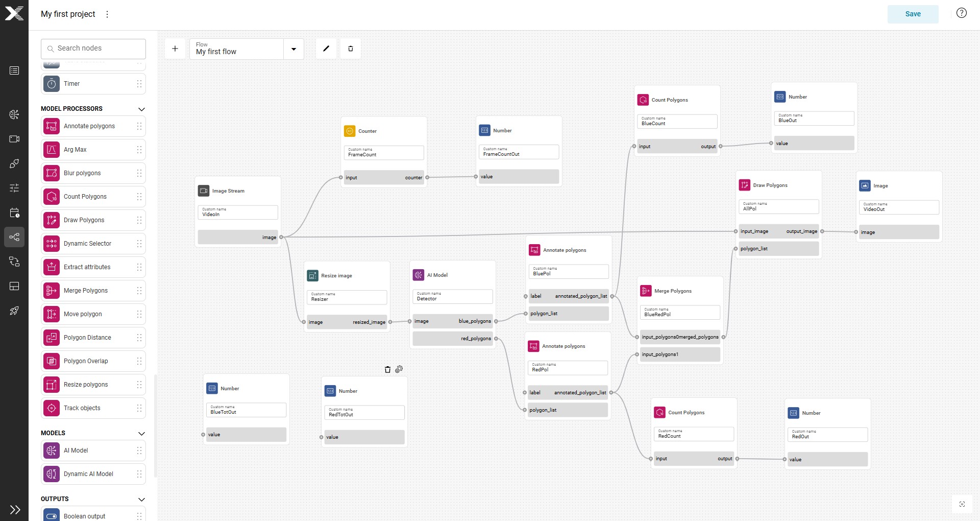The height and width of the screenshot is (521, 980).
Task: Select the Track objects node item
Action: [93, 408]
